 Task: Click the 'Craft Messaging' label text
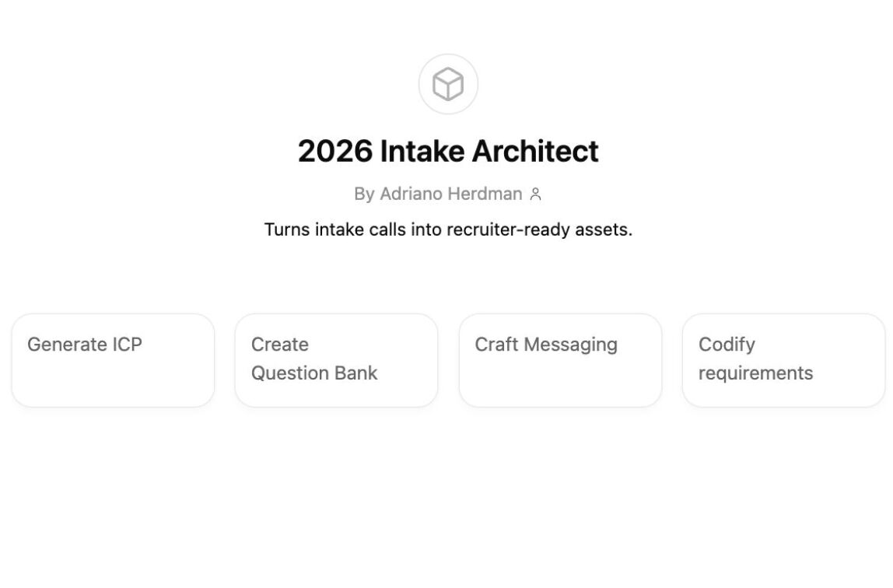(546, 345)
